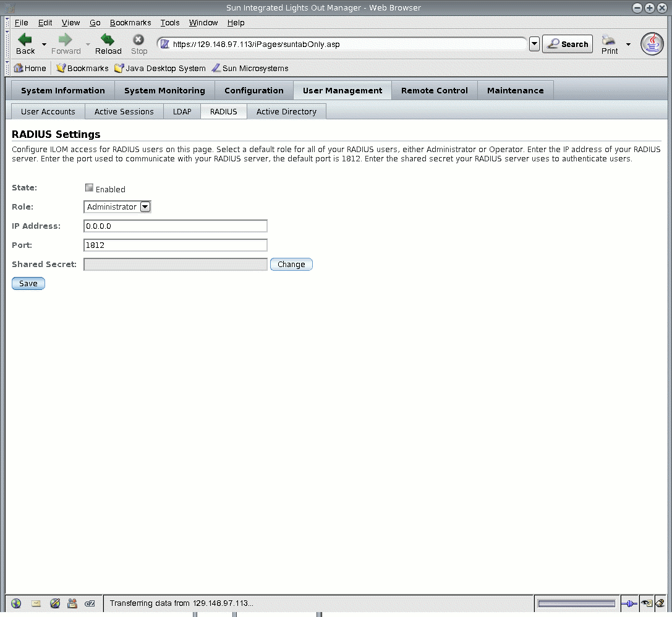Switch to the Active Directory tab
Screen dimensions: 672x617
[x=286, y=111]
